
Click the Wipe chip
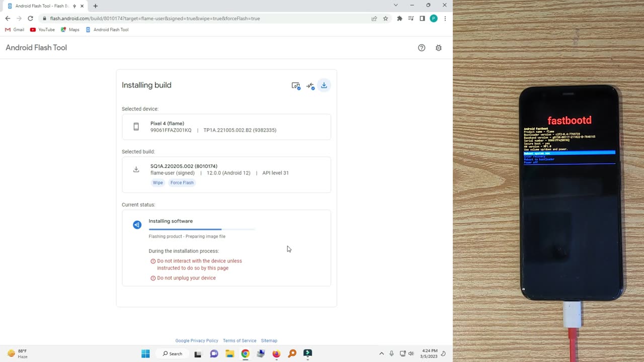(158, 183)
